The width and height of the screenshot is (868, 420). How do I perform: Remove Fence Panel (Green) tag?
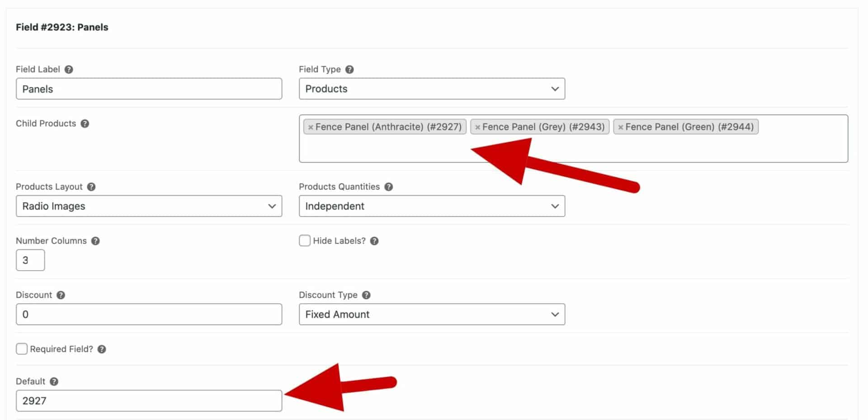click(621, 127)
